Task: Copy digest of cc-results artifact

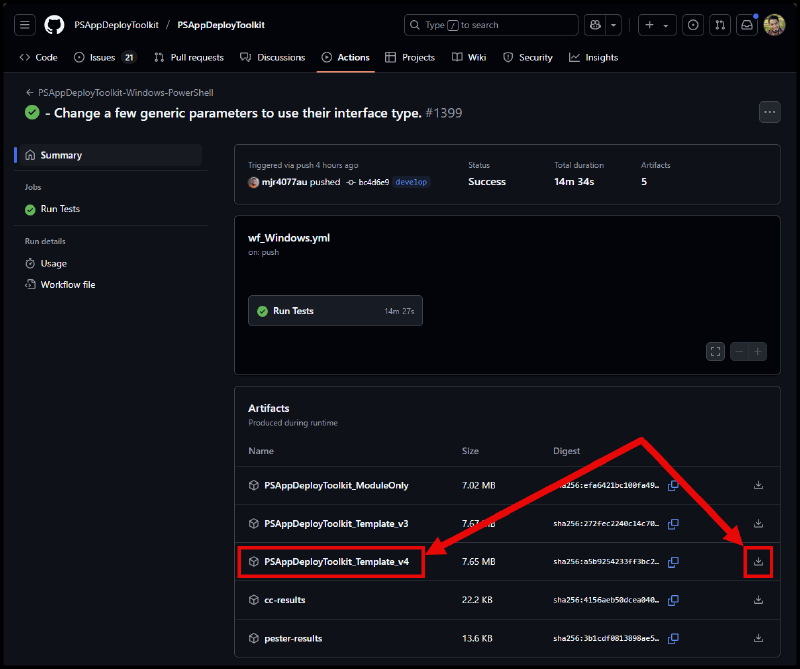Action: coord(673,600)
